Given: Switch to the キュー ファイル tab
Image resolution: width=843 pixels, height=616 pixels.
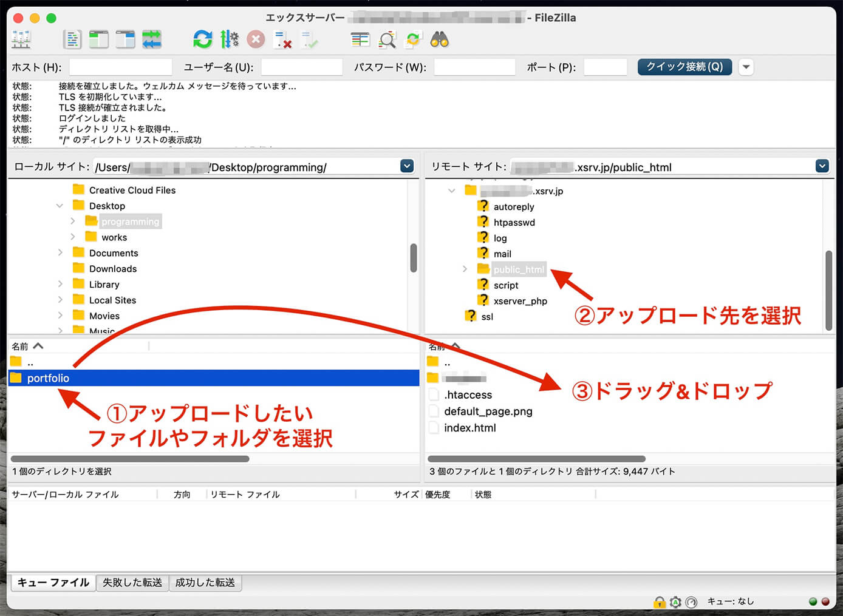Looking at the screenshot, I should (53, 583).
